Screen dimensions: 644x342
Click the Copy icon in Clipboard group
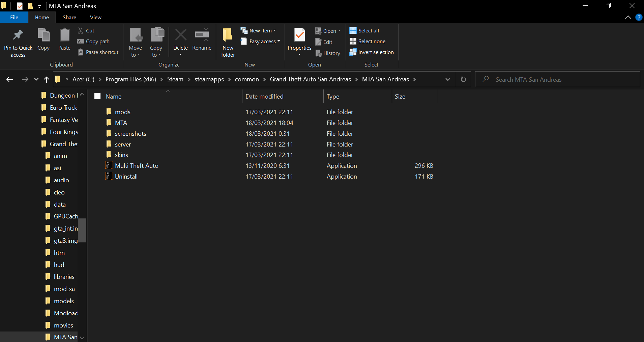coord(43,35)
